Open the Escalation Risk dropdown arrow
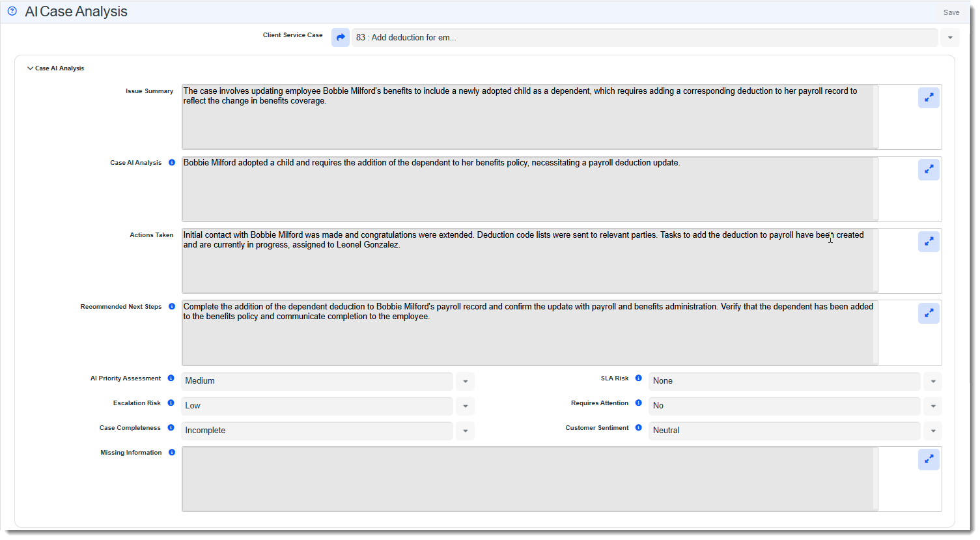This screenshot has height=540, width=980. pyautogui.click(x=465, y=406)
